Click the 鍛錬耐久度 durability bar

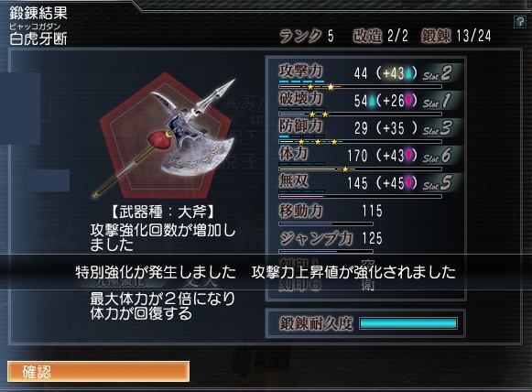(407, 323)
